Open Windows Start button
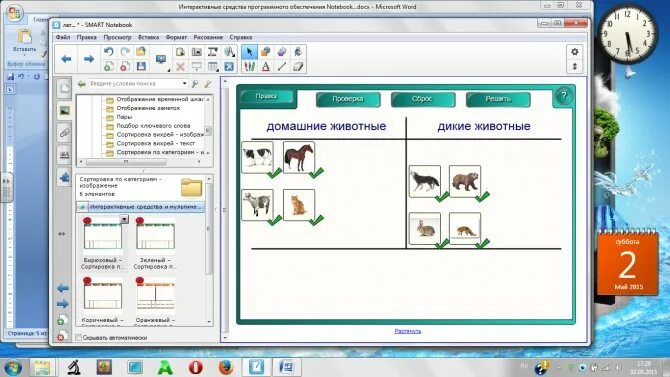 [x=13, y=367]
